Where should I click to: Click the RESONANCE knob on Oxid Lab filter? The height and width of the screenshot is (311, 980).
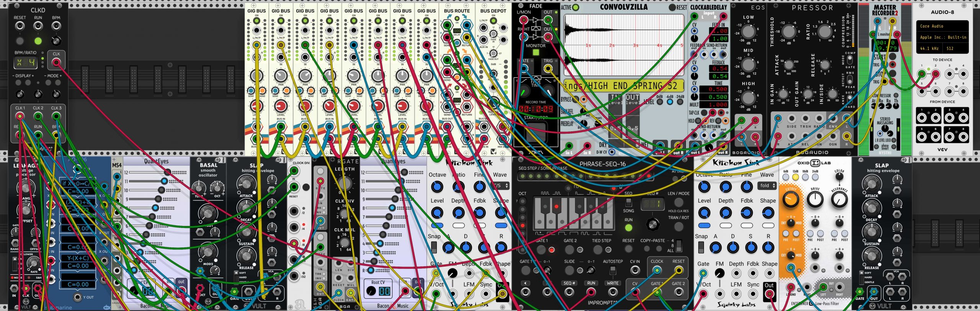click(x=839, y=199)
